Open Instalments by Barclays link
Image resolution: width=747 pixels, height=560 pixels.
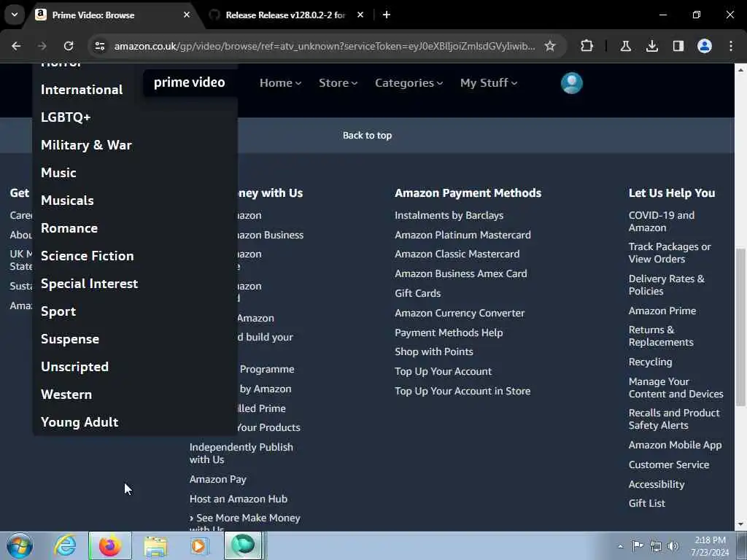tap(449, 215)
